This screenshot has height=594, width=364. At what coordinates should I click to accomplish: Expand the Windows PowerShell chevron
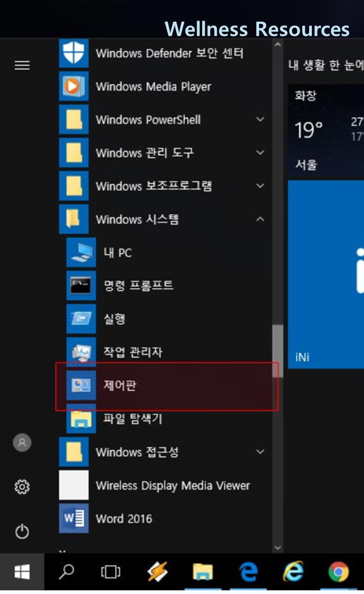(260, 119)
